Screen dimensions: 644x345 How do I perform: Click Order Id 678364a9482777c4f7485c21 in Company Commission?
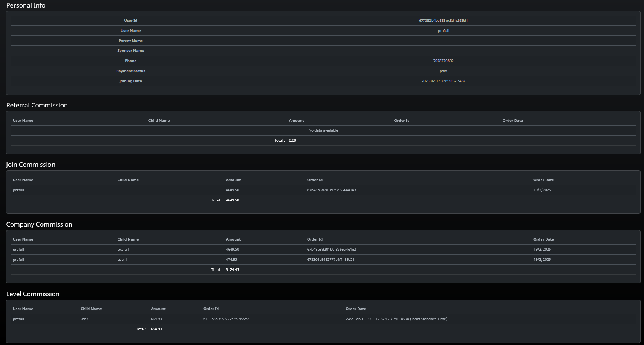point(331,259)
